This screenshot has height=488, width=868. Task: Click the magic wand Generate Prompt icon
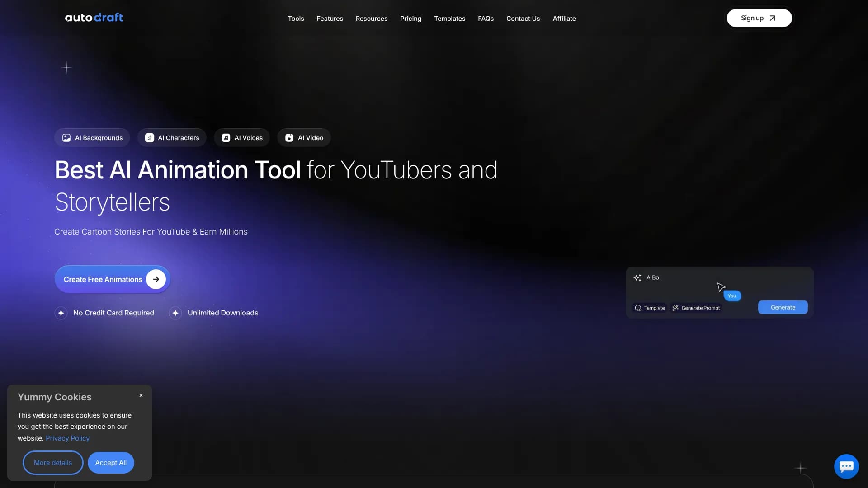[675, 308]
